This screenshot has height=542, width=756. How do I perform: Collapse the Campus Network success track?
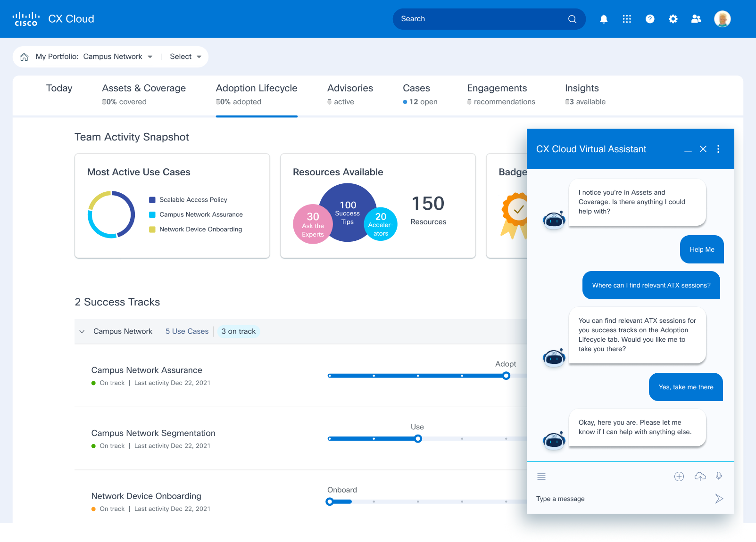[82, 331]
